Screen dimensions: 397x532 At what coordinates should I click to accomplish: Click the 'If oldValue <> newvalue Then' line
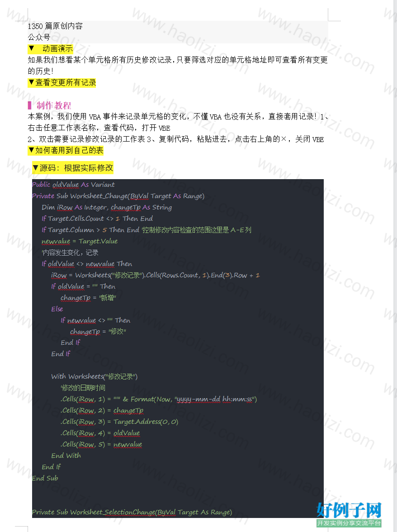pyautogui.click(x=87, y=264)
